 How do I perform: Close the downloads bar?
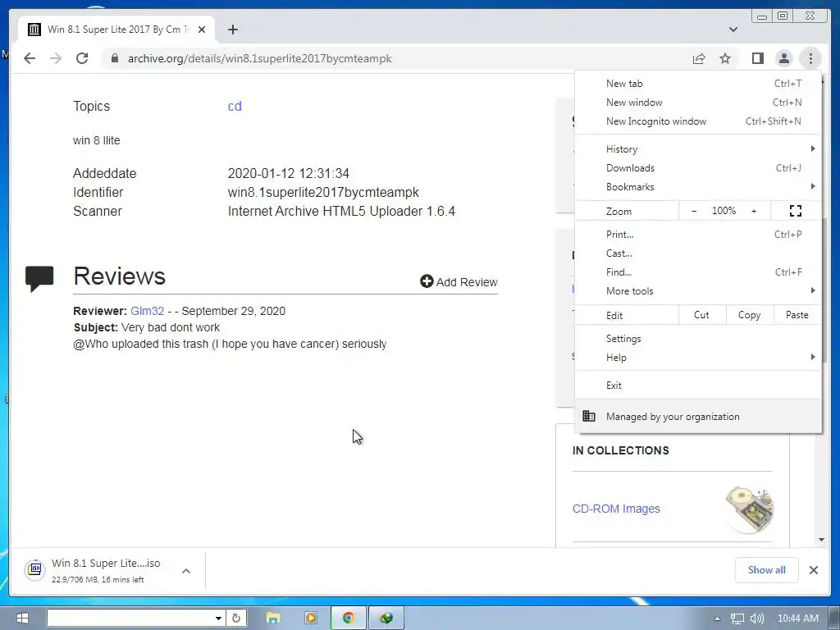814,570
